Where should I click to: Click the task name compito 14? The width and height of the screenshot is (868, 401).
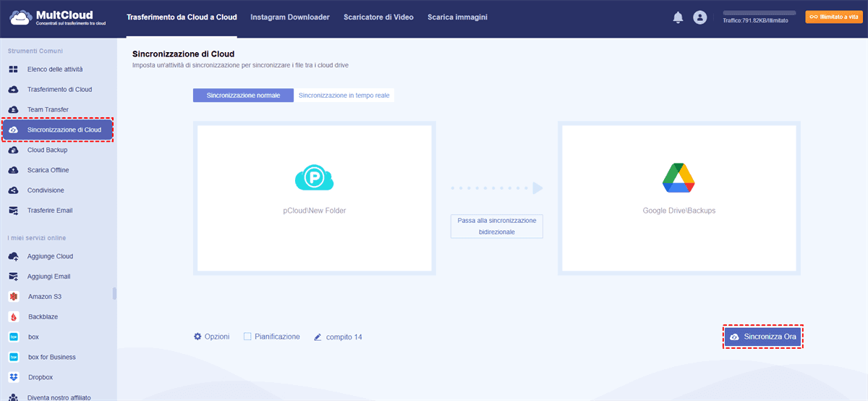click(x=344, y=337)
